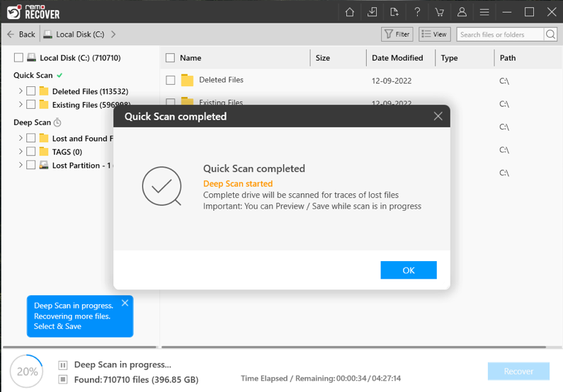Dismiss the Deep Scan in progress tooltip
Image resolution: width=563 pixels, height=392 pixels.
tap(125, 303)
